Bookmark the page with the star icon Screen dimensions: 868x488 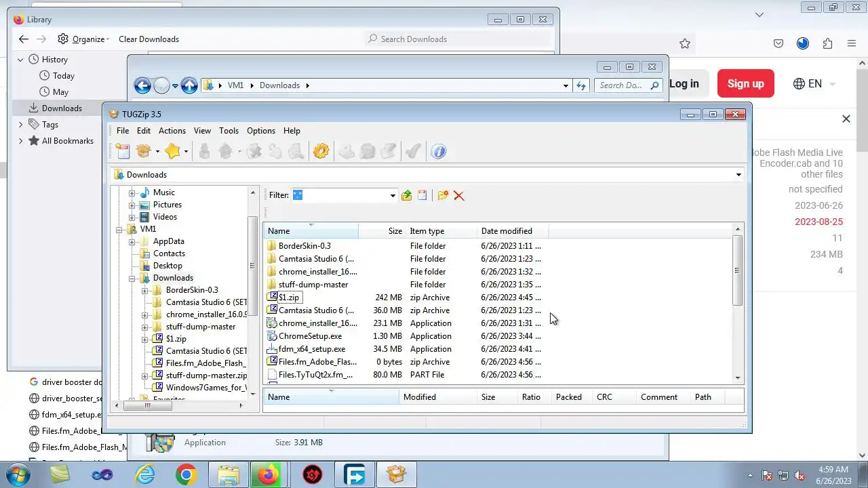click(x=685, y=43)
